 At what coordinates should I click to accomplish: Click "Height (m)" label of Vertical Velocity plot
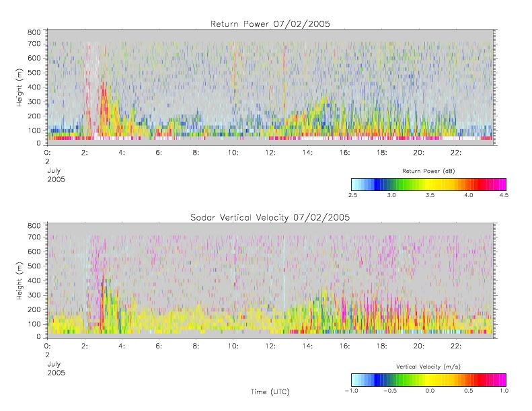click(19, 281)
